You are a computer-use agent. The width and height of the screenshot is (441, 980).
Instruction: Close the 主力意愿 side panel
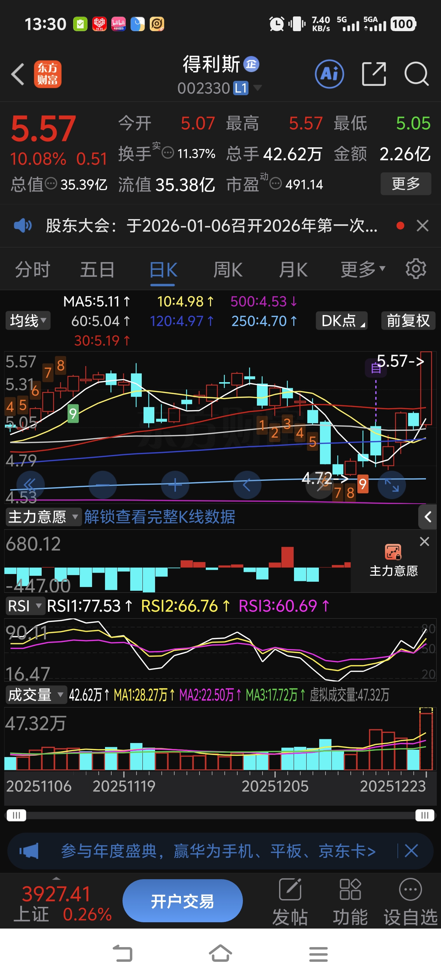coord(424,541)
